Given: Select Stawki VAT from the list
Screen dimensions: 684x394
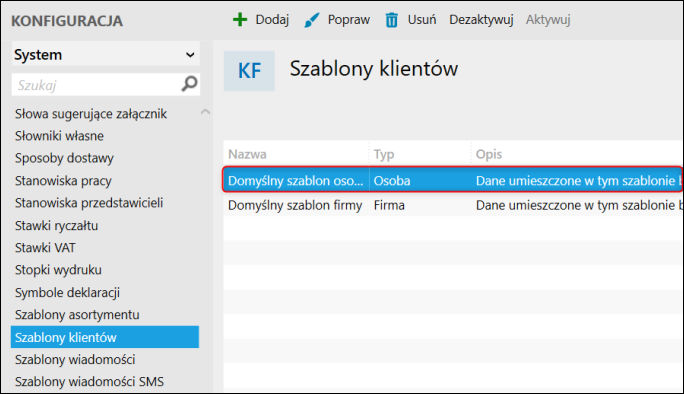Looking at the screenshot, I should tap(45, 247).
